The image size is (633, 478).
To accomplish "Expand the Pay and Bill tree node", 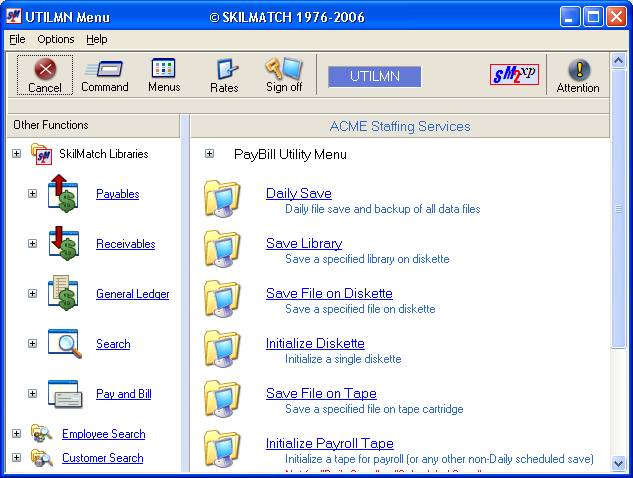I will (x=33, y=394).
